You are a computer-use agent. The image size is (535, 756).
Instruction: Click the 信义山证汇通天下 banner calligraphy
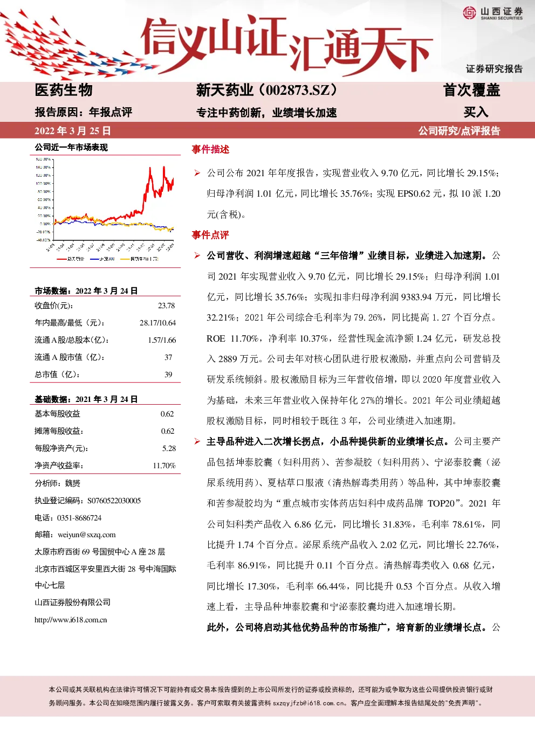coord(286,45)
